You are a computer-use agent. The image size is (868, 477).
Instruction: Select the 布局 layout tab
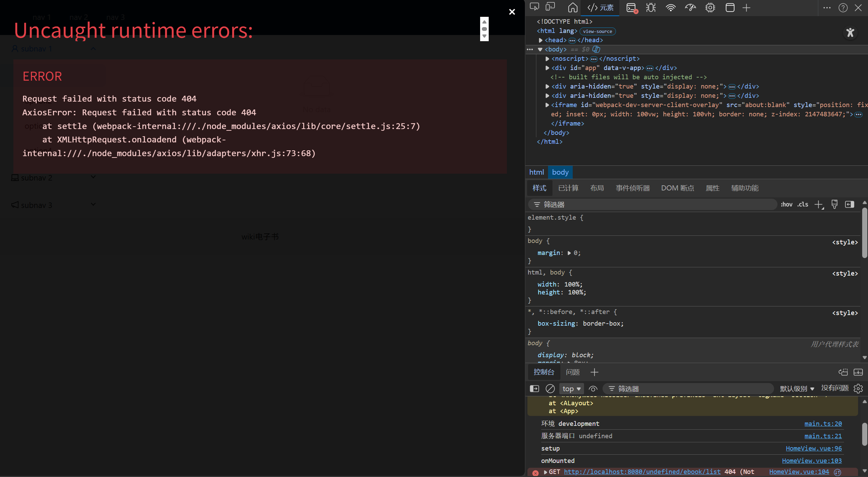click(x=597, y=188)
